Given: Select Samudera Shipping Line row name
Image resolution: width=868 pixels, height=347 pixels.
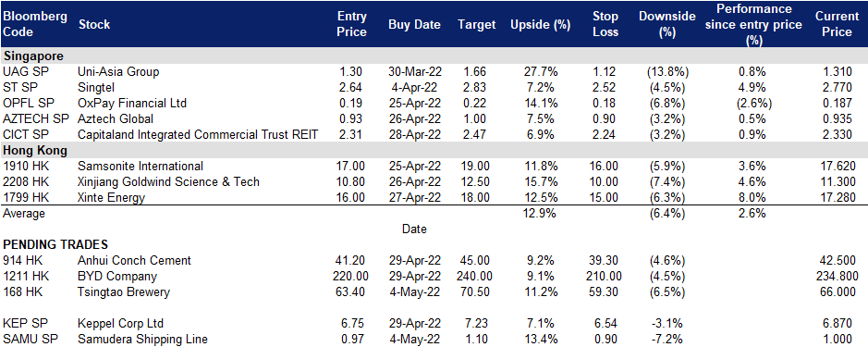Looking at the screenshot, I should [143, 340].
